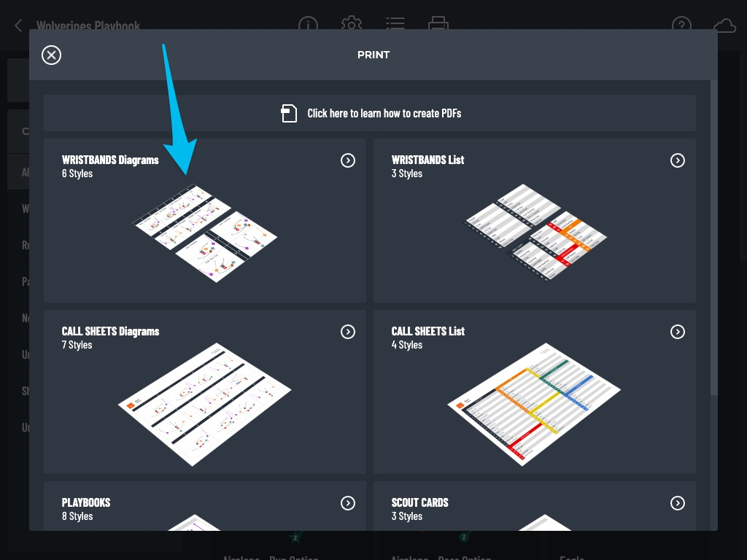This screenshot has width=747, height=560.
Task: Close the Print dialog with the X icon
Action: [52, 55]
